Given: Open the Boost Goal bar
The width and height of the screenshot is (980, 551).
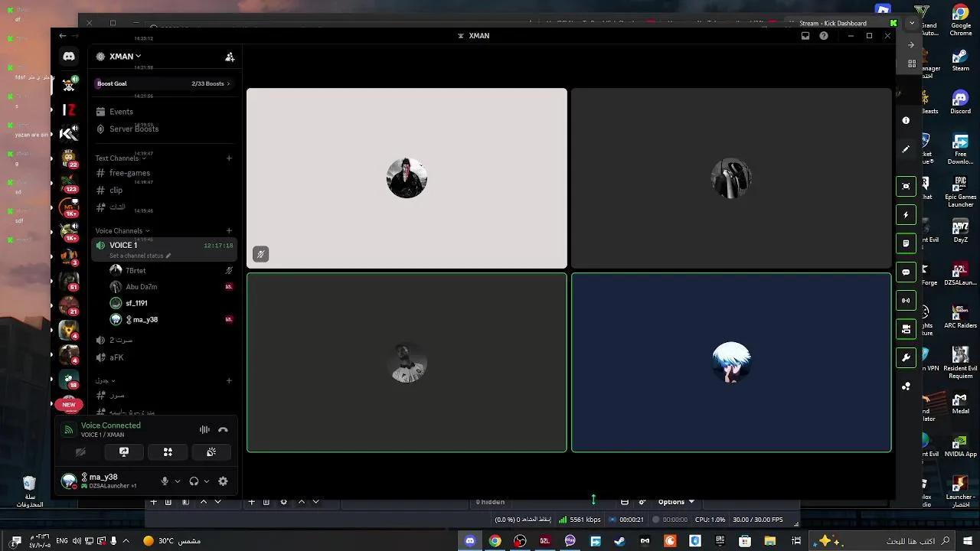Looking at the screenshot, I should pyautogui.click(x=163, y=83).
